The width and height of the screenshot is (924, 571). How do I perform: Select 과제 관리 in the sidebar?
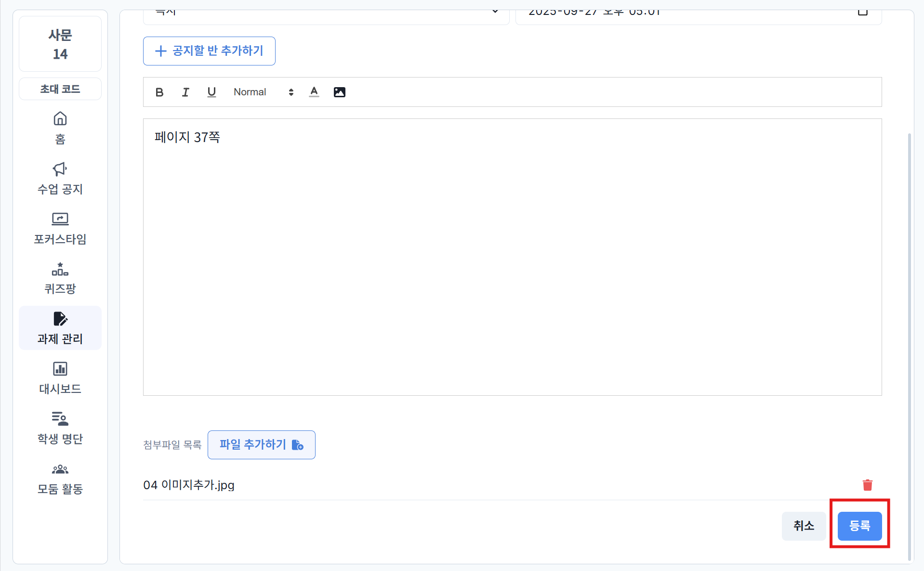point(60,328)
